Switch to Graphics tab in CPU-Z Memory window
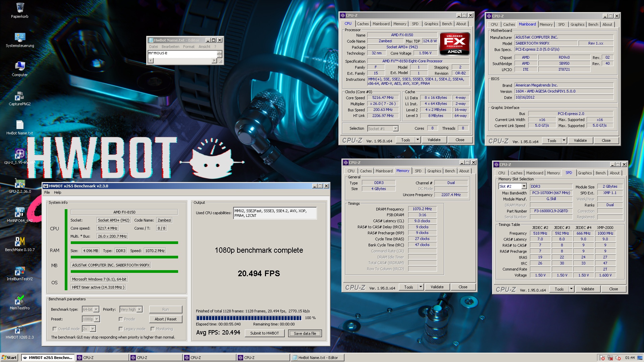644x362 pixels. pos(434,171)
